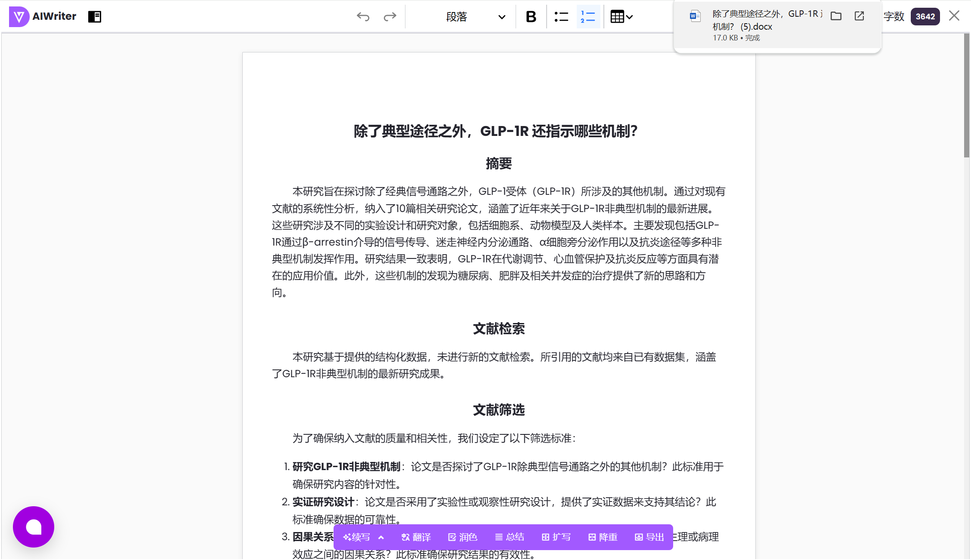Open the document outline icon beside AIWriter logo

(95, 16)
